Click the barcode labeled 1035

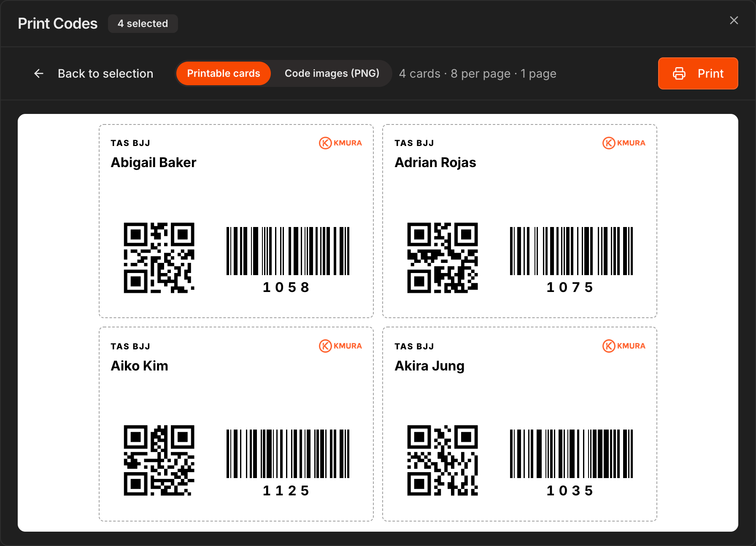(x=571, y=454)
